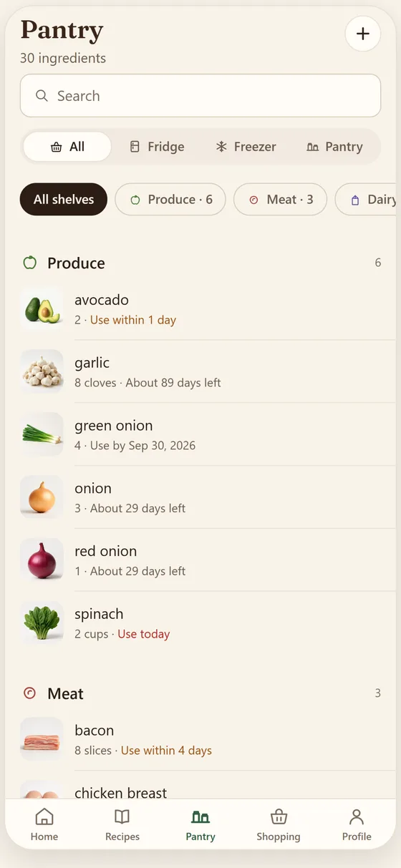Select the Pantry tab in bottom bar
401x868 pixels.
pos(200,824)
